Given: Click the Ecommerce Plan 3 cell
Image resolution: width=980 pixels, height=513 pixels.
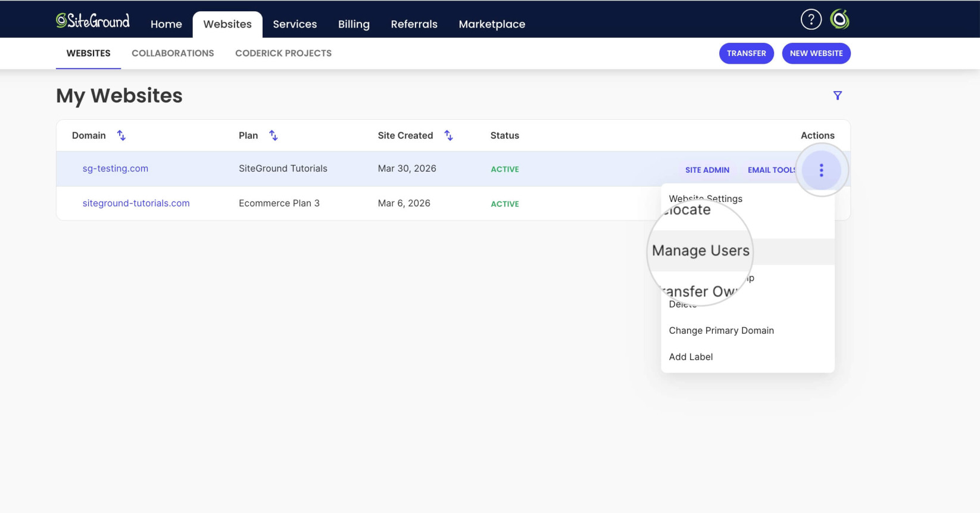Looking at the screenshot, I should pos(279,203).
